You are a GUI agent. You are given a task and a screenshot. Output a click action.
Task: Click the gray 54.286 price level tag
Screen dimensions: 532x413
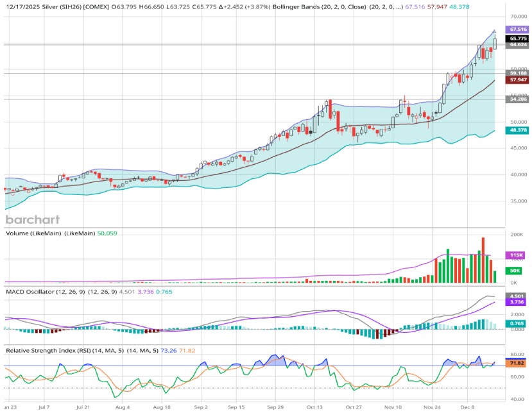pos(518,99)
